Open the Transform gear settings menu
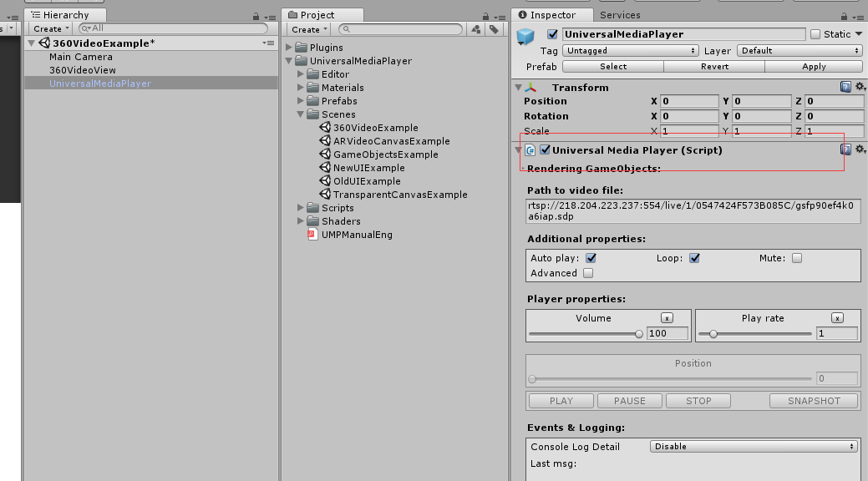The width and height of the screenshot is (868, 481). pyautogui.click(x=858, y=86)
